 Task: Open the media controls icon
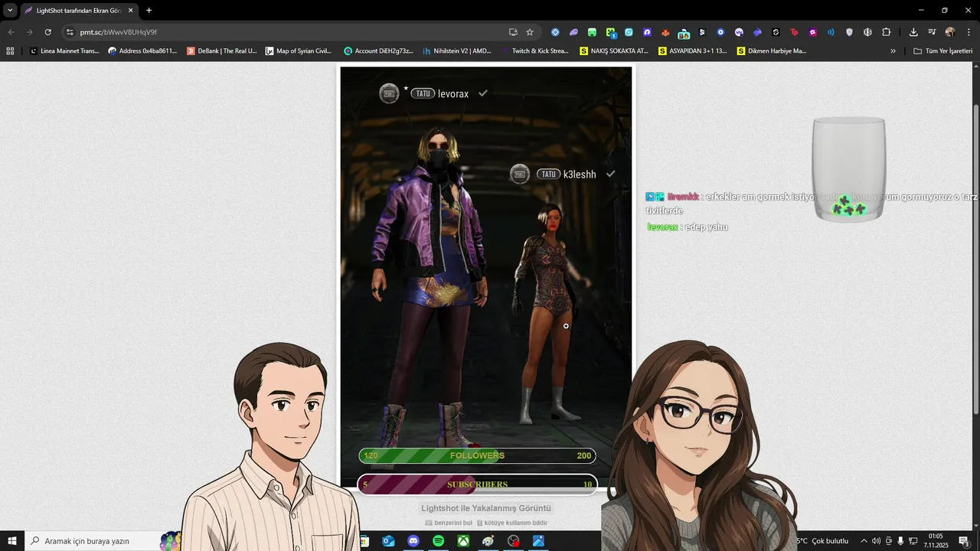point(932,32)
